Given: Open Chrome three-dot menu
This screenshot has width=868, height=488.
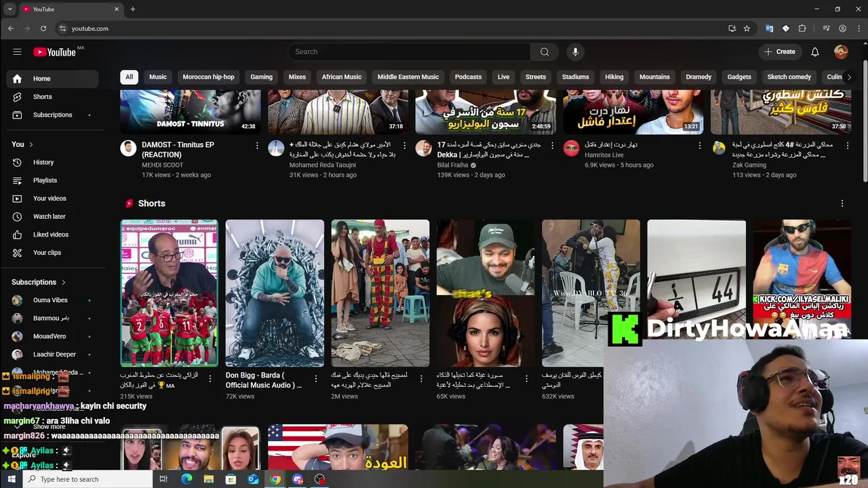Looking at the screenshot, I should [859, 28].
